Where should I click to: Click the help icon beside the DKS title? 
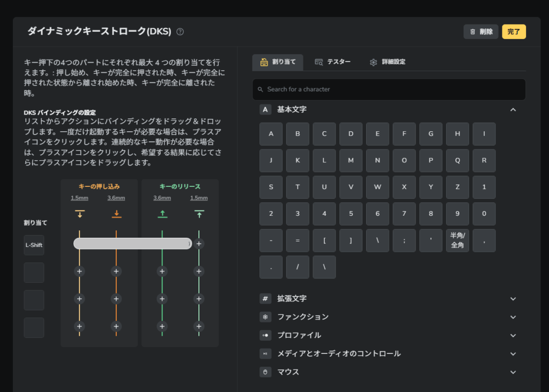coord(180,32)
